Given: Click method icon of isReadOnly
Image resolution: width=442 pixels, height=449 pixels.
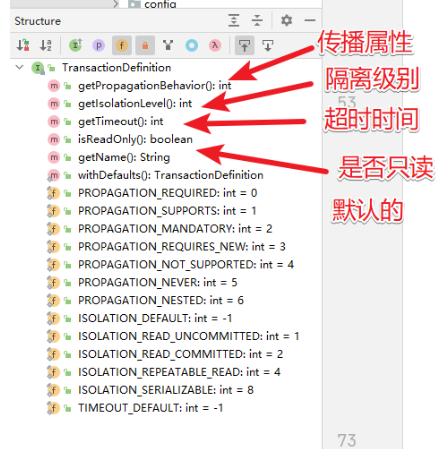Looking at the screenshot, I should tap(54, 140).
